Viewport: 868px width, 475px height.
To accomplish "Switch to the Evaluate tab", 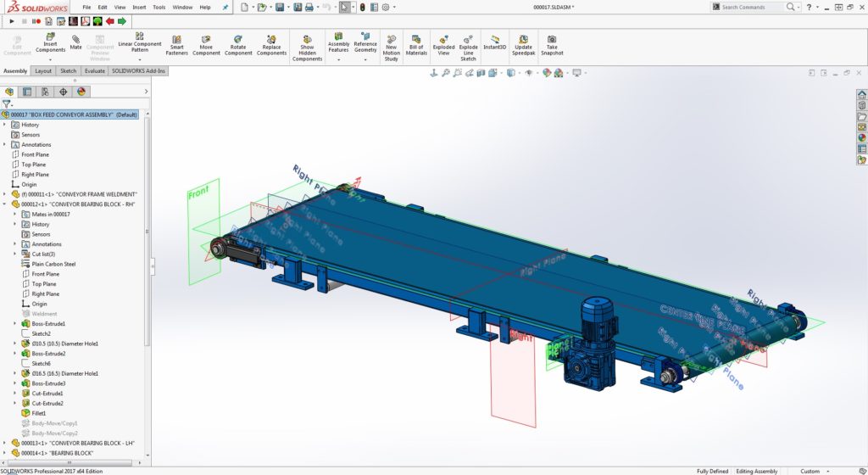I will (95, 71).
